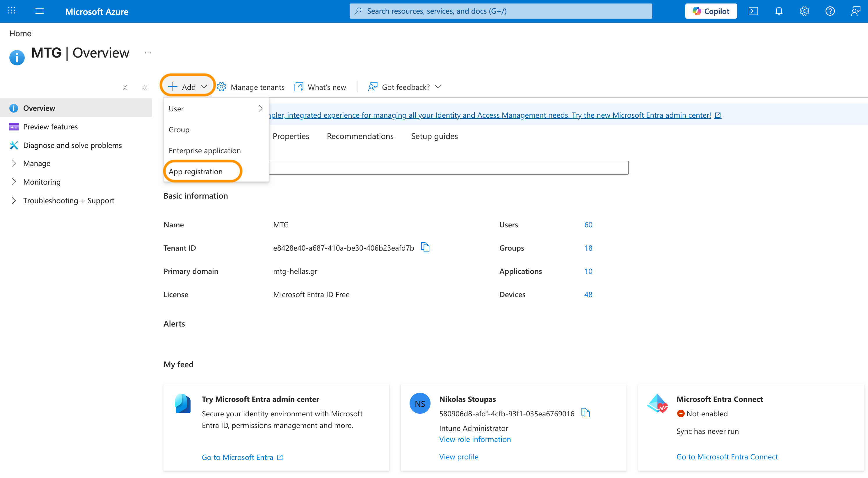Copy the Tenant ID to clipboard
This screenshot has width=868, height=478.
pyautogui.click(x=425, y=247)
